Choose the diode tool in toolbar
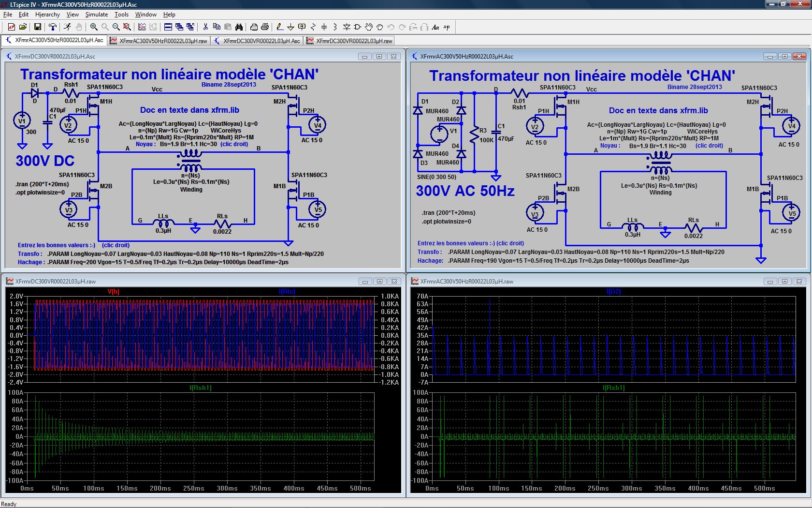812x508 pixels. click(346, 27)
